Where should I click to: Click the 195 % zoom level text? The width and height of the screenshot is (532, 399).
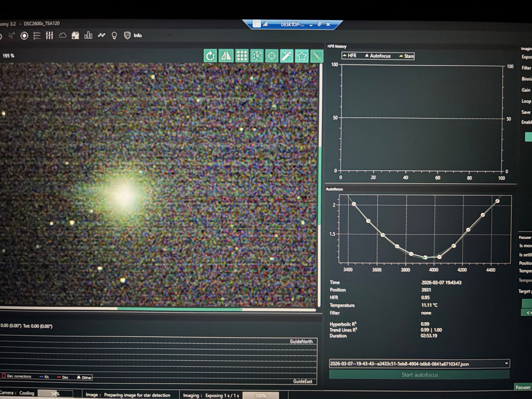(x=8, y=56)
